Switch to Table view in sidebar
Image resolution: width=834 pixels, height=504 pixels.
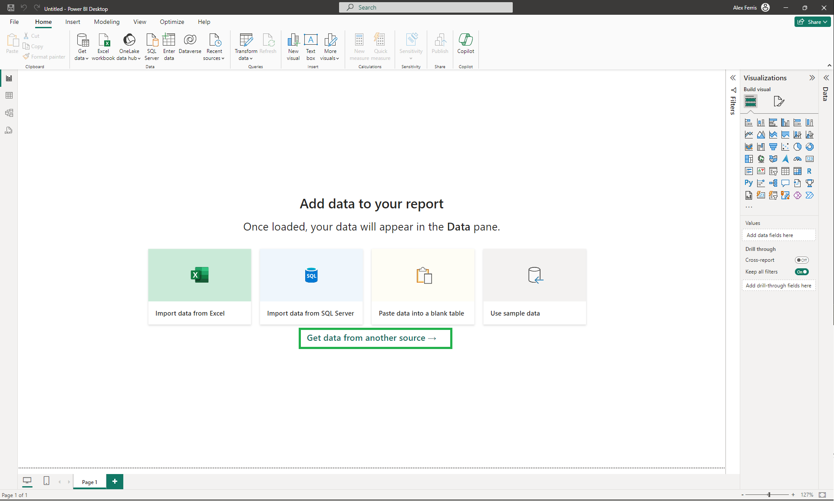[x=9, y=96]
